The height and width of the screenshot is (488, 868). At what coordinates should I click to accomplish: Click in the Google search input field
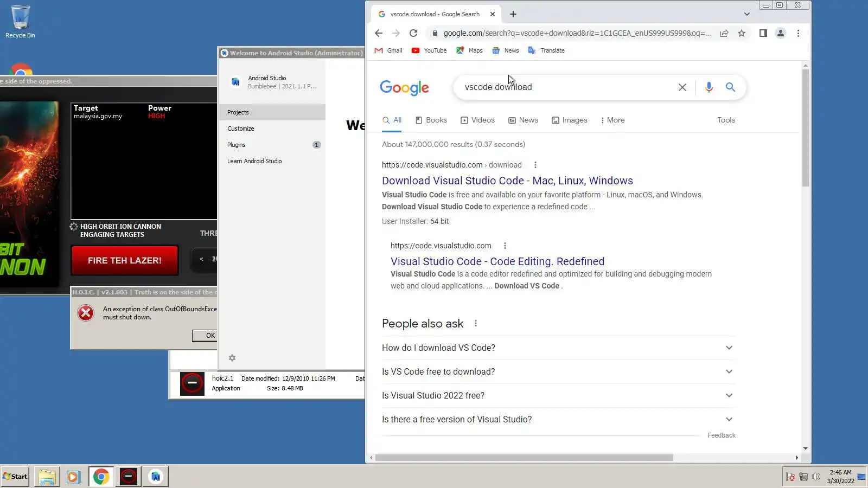[567, 87]
